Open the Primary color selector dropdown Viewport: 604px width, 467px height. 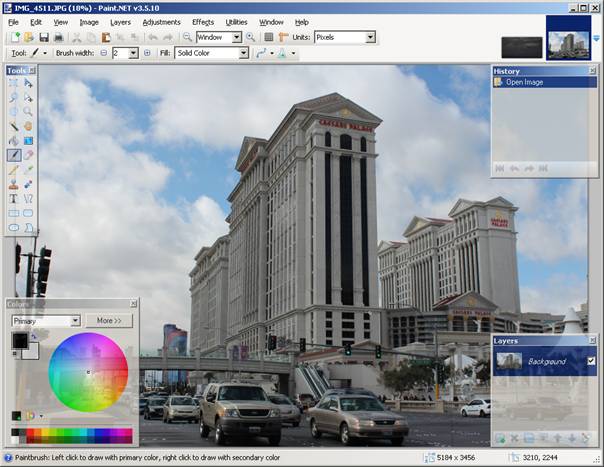[76, 321]
